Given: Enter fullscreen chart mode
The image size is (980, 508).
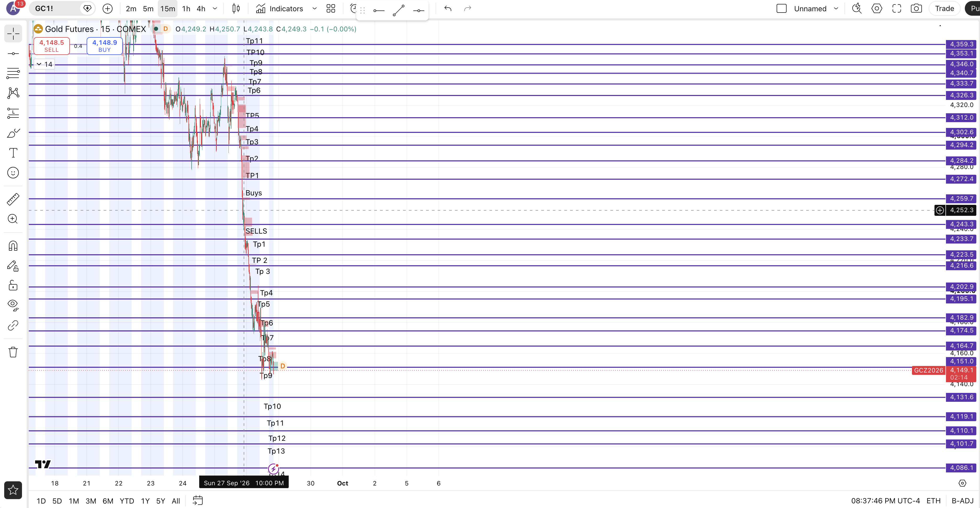Looking at the screenshot, I should click(896, 8).
